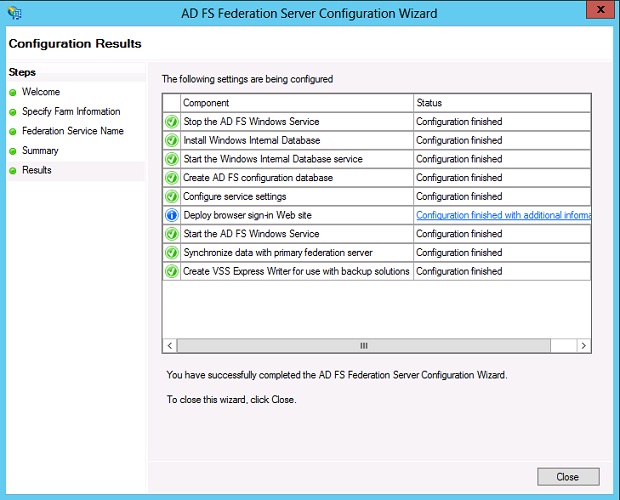This screenshot has width=620, height=500.
Task: Click green check icon for Synchronize data row
Action: (172, 253)
